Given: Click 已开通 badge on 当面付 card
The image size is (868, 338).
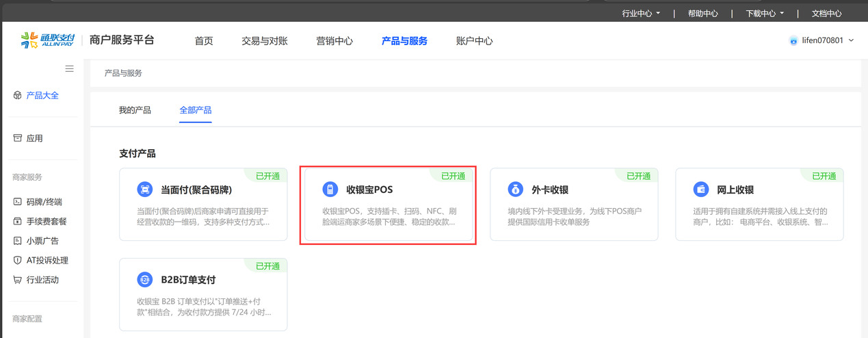Looking at the screenshot, I should coord(267,176).
